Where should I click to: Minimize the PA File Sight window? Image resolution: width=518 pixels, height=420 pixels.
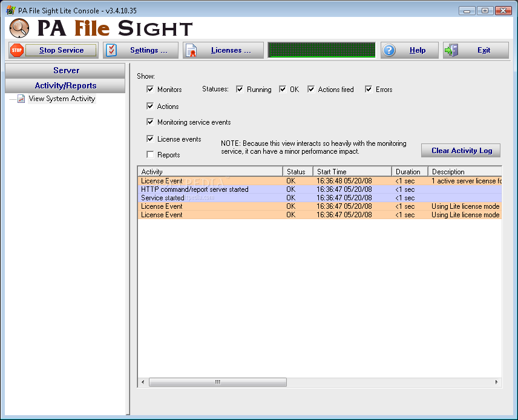click(467, 10)
